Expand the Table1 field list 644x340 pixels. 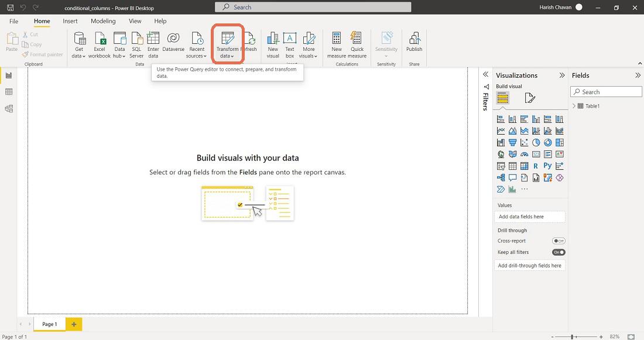click(x=574, y=106)
